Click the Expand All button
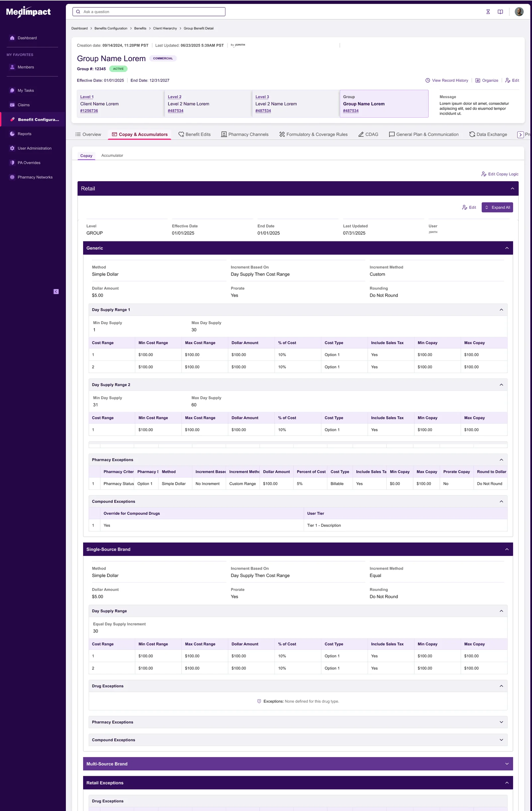532x811 pixels. click(x=497, y=207)
